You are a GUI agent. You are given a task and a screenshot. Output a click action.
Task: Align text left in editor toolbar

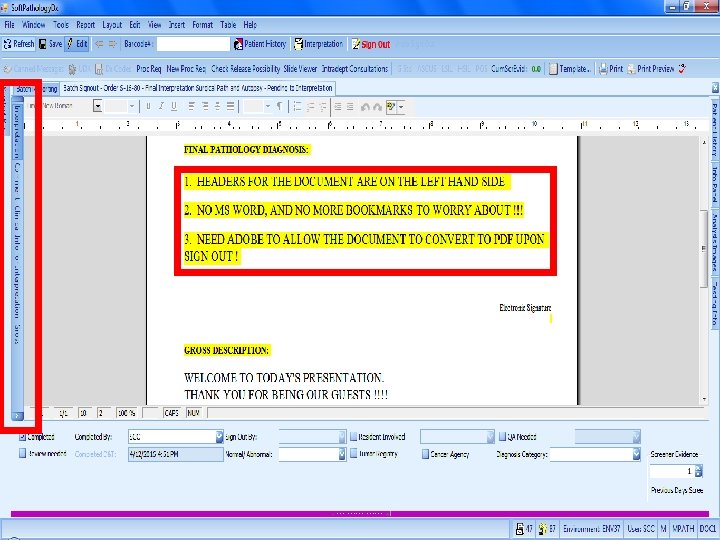pyautogui.click(x=191, y=107)
